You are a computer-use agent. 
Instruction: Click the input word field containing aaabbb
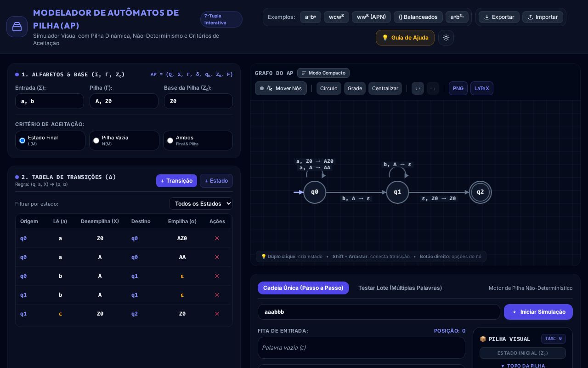379,312
